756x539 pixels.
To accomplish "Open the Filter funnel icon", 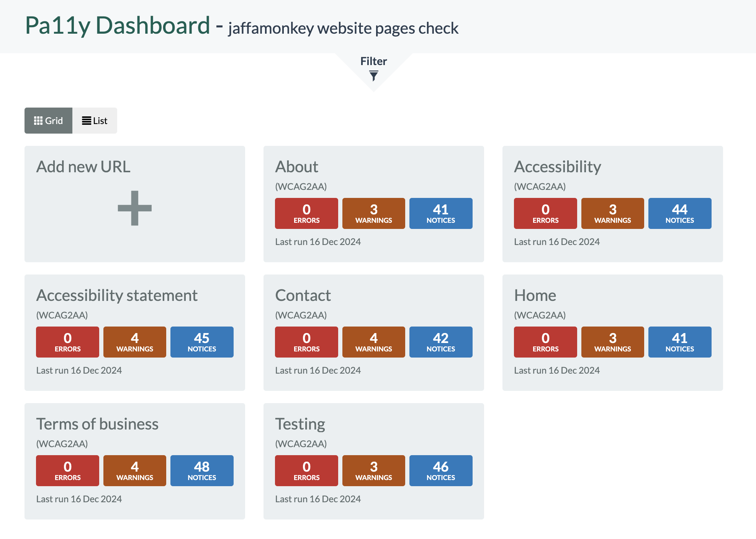I will 373,76.
